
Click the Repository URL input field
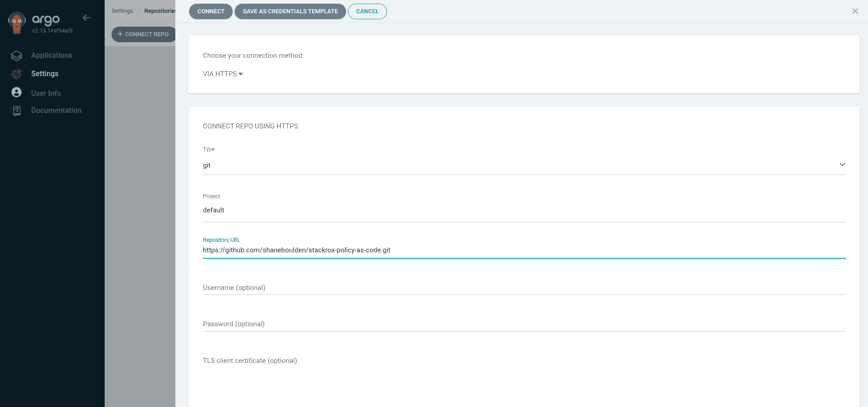point(524,250)
